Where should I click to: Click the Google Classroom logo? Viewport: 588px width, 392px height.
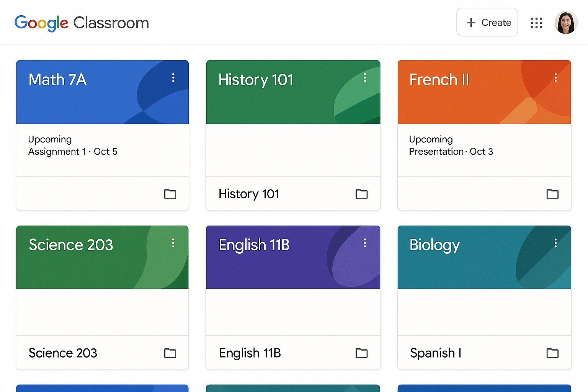tap(82, 23)
